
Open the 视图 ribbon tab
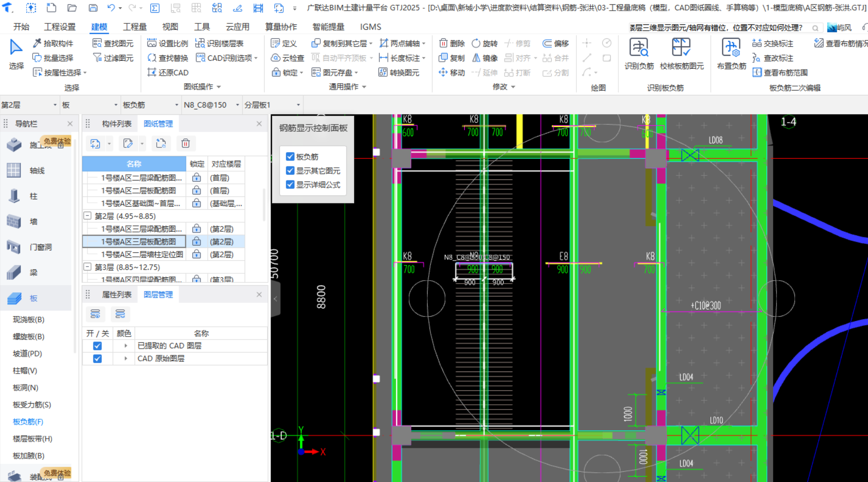click(x=170, y=27)
